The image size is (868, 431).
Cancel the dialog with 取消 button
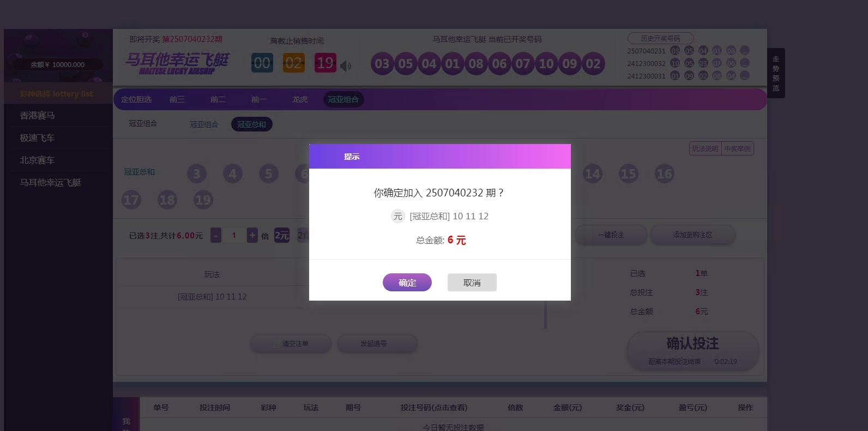click(472, 283)
